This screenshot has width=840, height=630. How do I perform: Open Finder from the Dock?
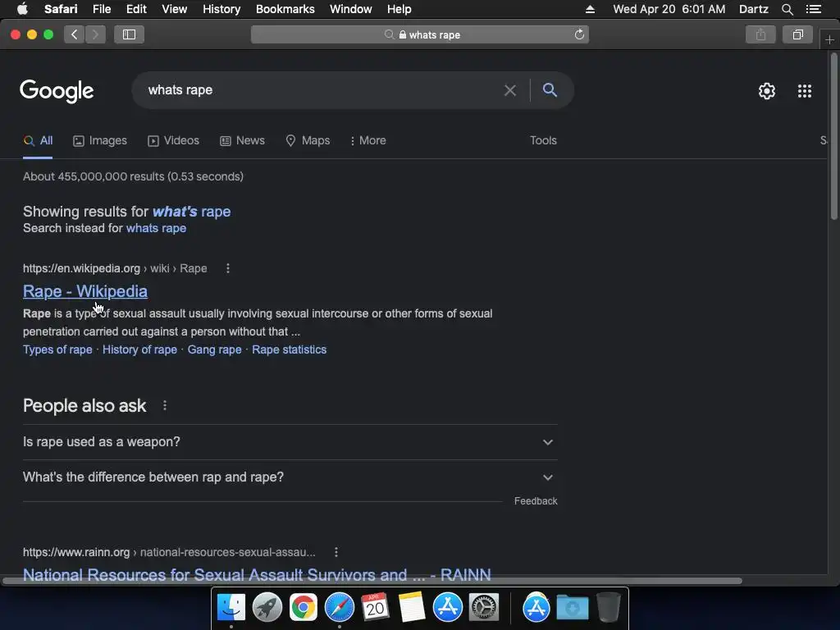coord(231,608)
